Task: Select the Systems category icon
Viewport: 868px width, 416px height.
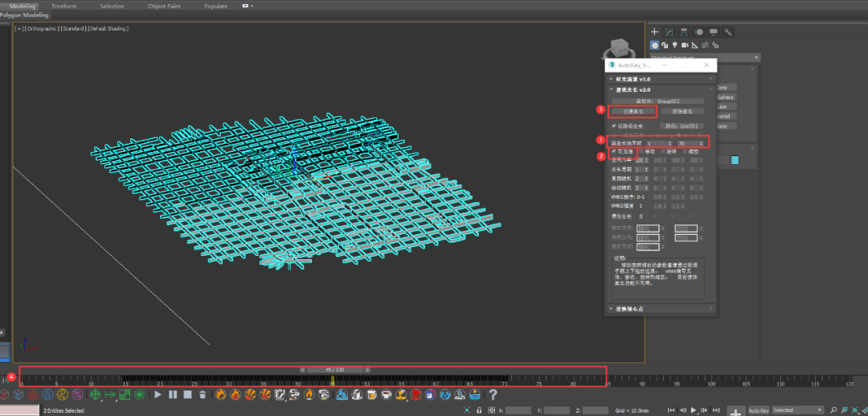Action: pos(715,45)
